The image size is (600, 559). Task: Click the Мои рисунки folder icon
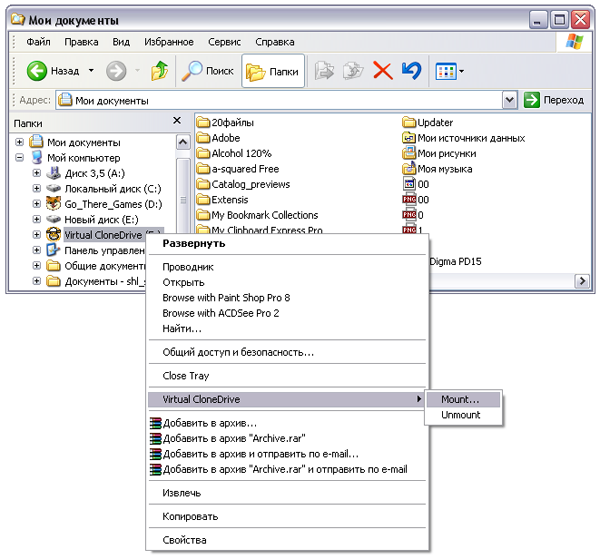click(409, 153)
